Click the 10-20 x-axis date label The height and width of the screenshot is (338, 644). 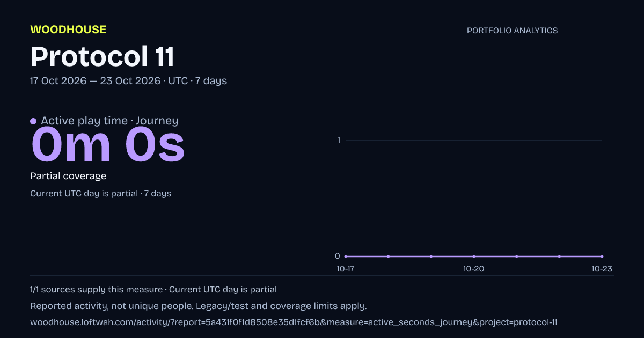pyautogui.click(x=473, y=269)
